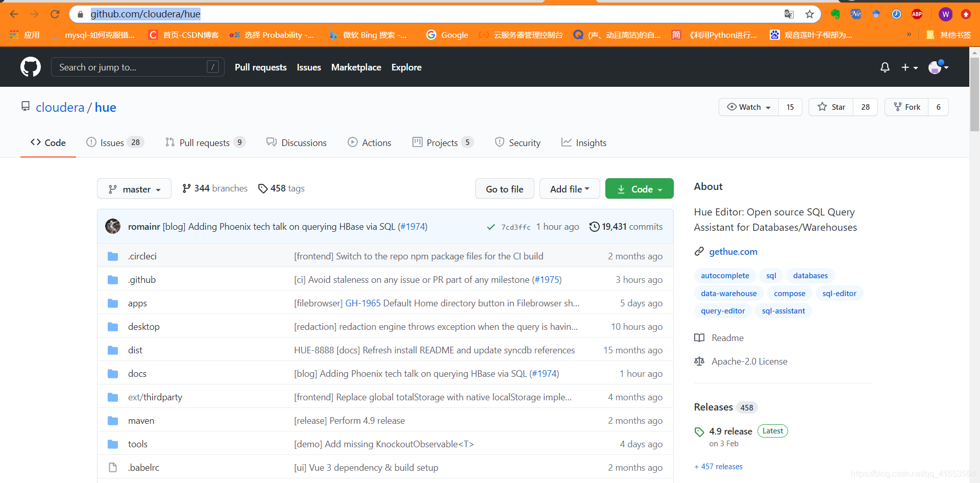Reload the page
Screen dimensions: 980x483
55,14
